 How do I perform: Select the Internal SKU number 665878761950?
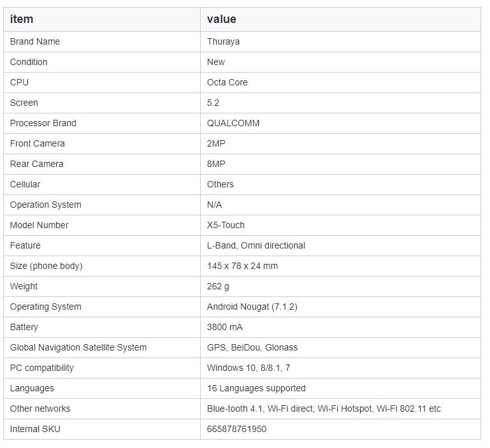[236, 429]
